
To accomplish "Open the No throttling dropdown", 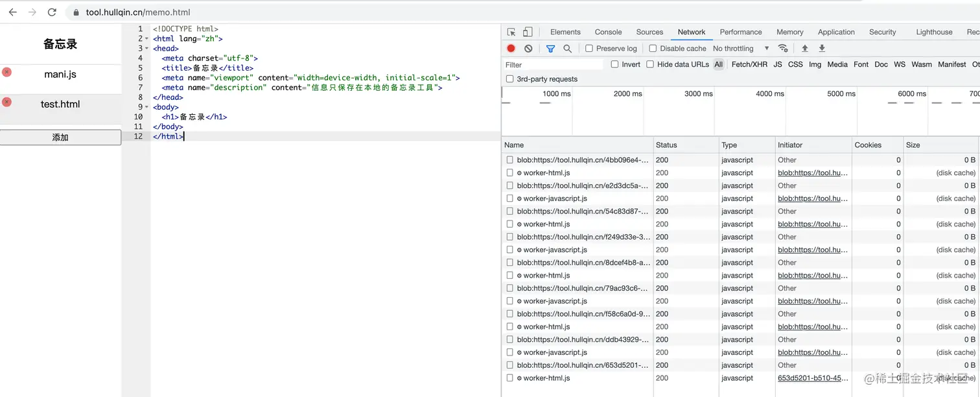I will 741,49.
